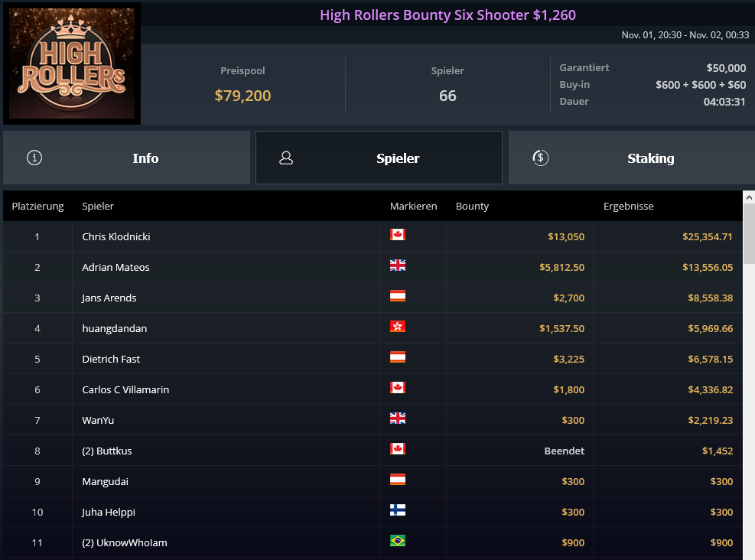Click Canada flag for (2) Buttkus

[398, 449]
